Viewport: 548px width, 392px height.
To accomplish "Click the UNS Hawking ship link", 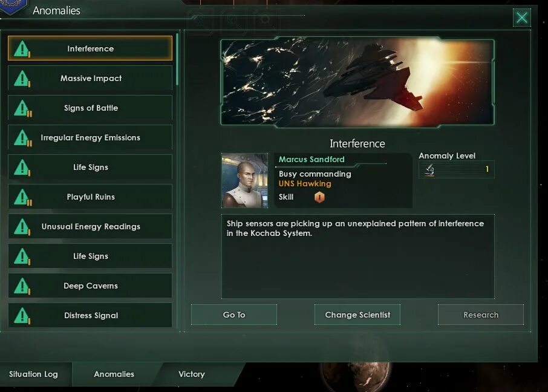I will tap(305, 183).
